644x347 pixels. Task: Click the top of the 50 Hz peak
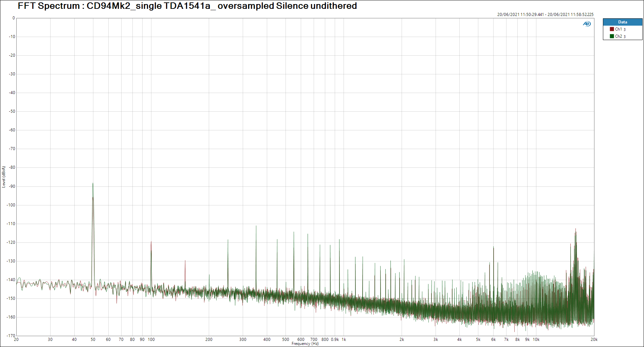pos(93,184)
